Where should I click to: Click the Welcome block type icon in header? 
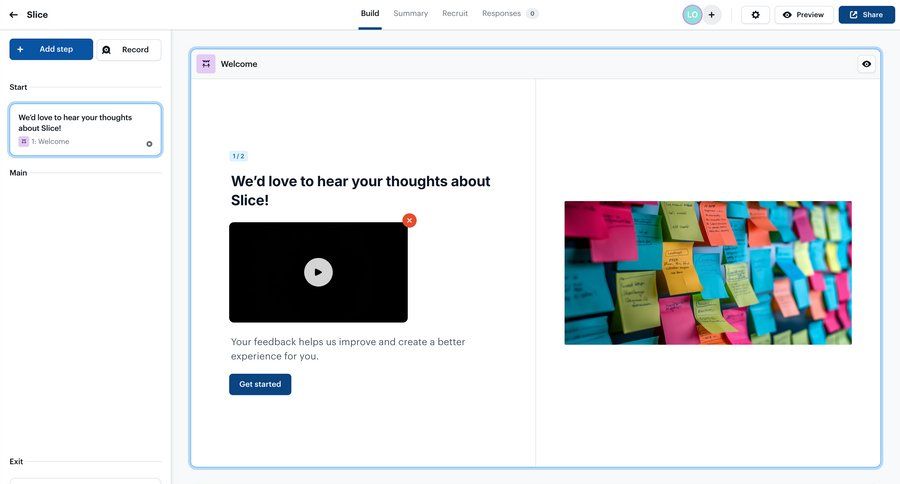[206, 64]
